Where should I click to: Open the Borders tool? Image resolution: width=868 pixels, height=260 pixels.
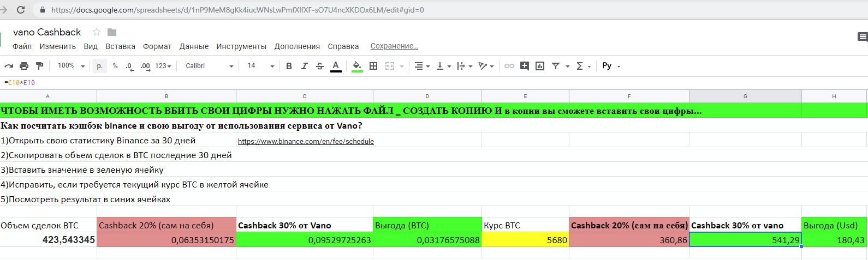pos(373,66)
